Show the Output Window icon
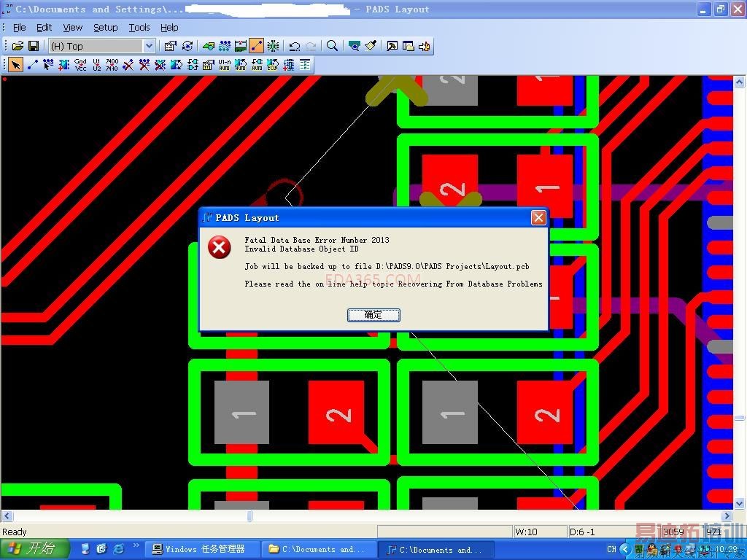Screen dimensions: 747x560 pos(392,46)
